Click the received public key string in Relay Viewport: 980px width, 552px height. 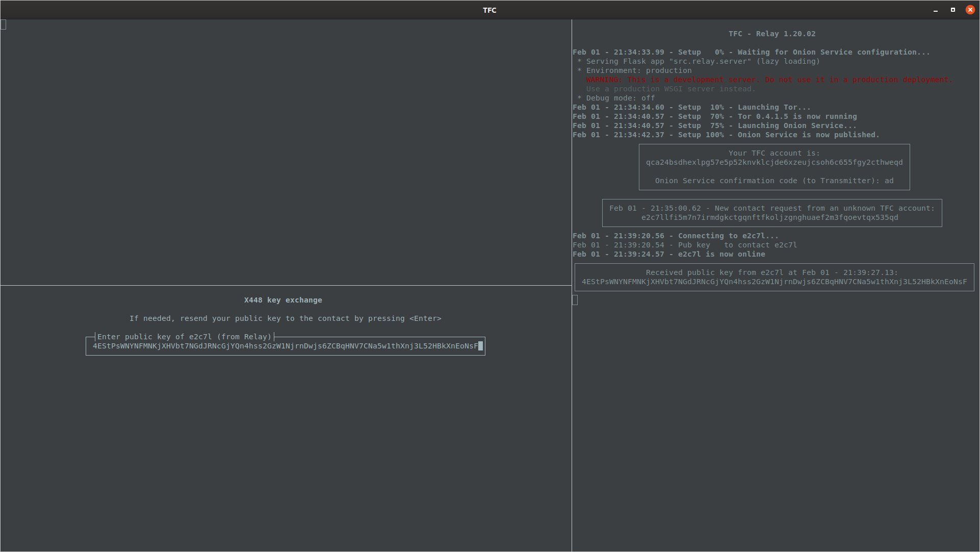click(x=774, y=282)
